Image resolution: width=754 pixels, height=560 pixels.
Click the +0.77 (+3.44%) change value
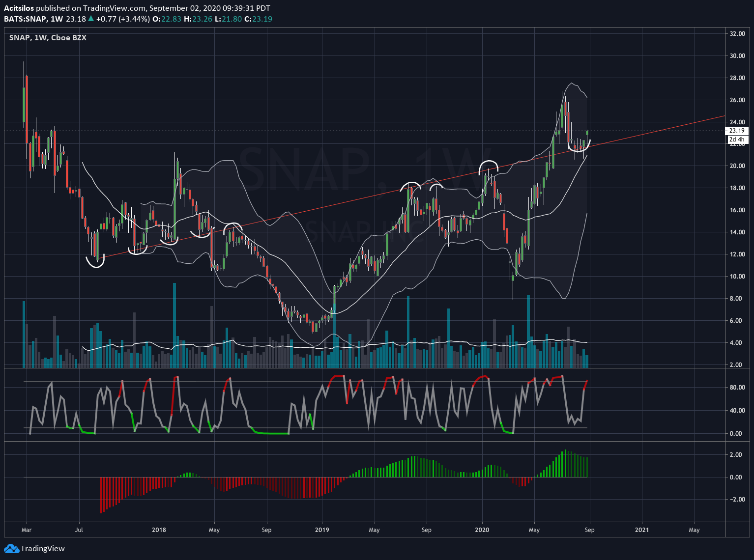pyautogui.click(x=123, y=19)
